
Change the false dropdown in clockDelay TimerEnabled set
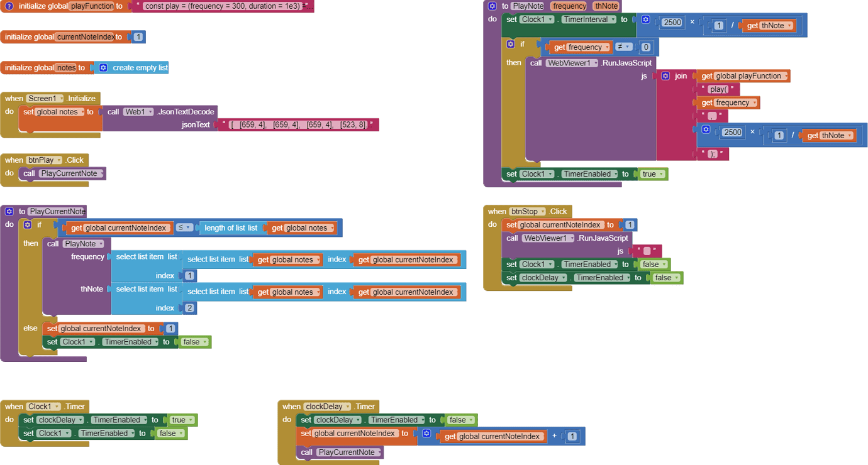tap(460, 419)
